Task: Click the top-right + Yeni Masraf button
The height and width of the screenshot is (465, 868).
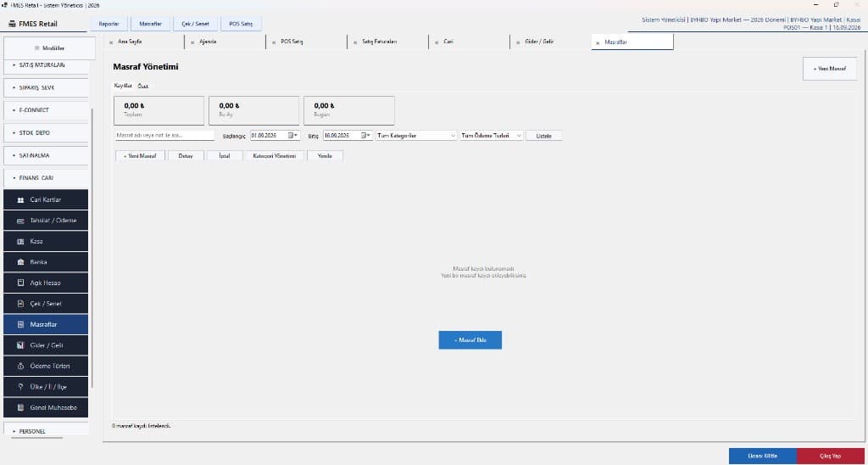Action: 830,69
